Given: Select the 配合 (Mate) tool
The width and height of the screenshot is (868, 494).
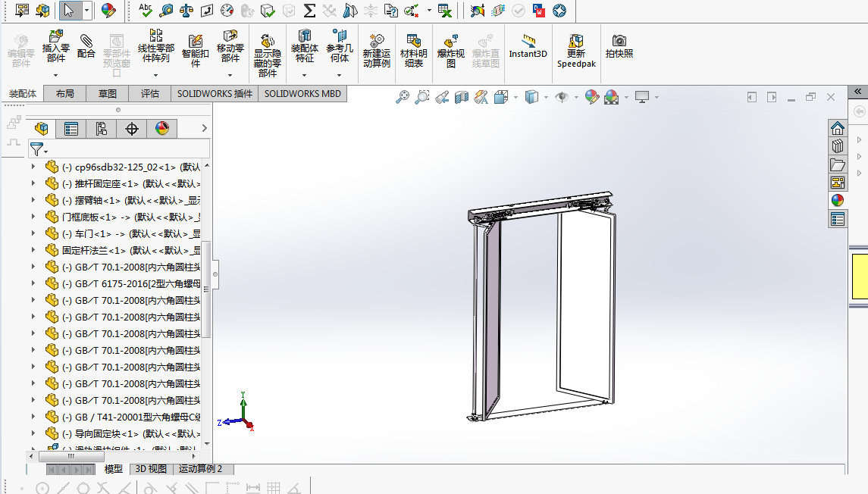Looking at the screenshot, I should 86,46.
